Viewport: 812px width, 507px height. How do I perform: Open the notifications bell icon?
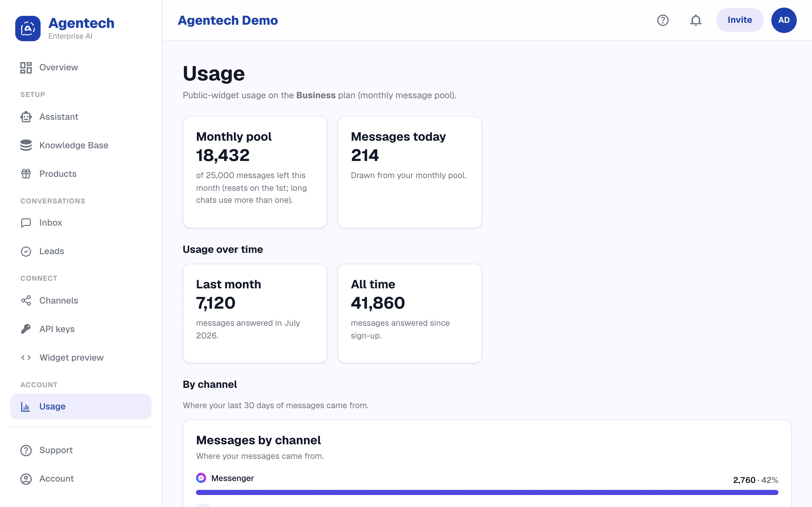coord(696,20)
